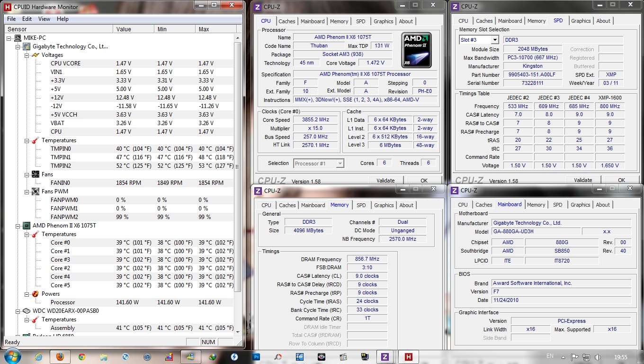This screenshot has height=364, width=644.
Task: Click the CPU-Z taskbar button
Action: (385, 356)
